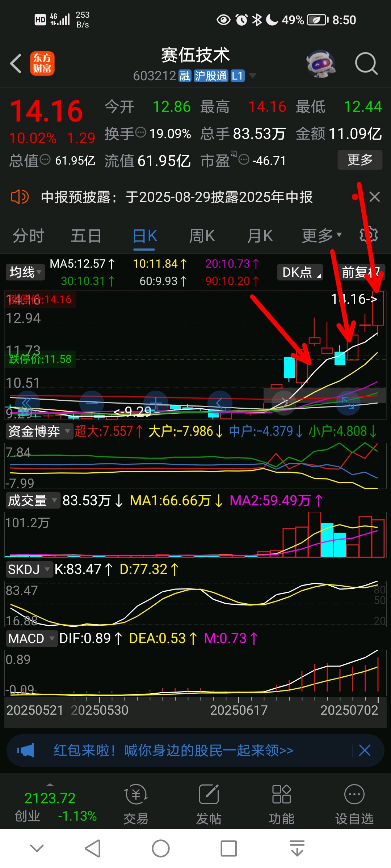Open the 前复权 adjustment dropdown

(361, 272)
